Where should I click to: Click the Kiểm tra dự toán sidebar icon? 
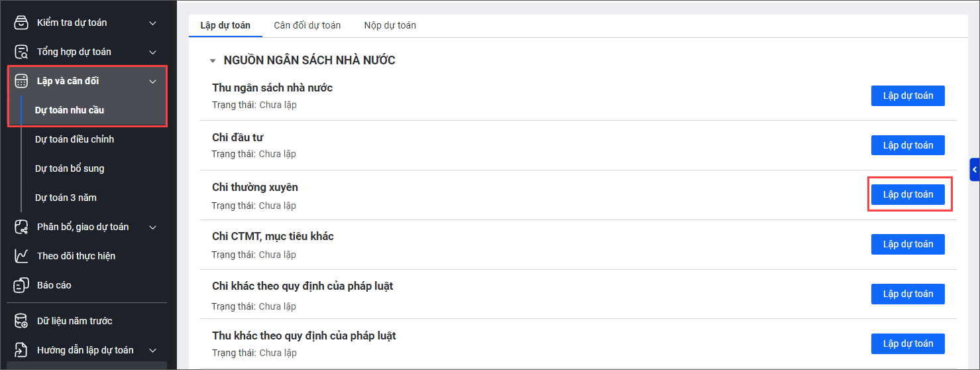pos(22,23)
